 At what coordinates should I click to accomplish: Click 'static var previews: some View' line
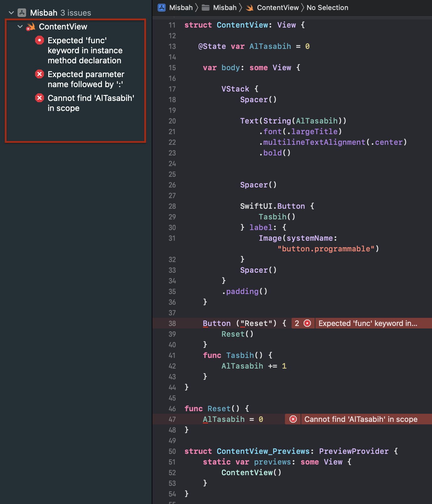[277, 462]
